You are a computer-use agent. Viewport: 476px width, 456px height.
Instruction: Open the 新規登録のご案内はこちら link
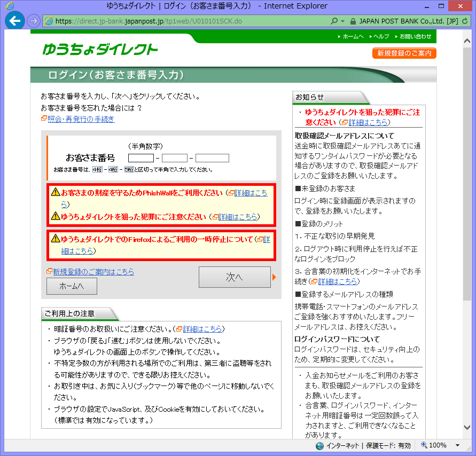(x=93, y=272)
